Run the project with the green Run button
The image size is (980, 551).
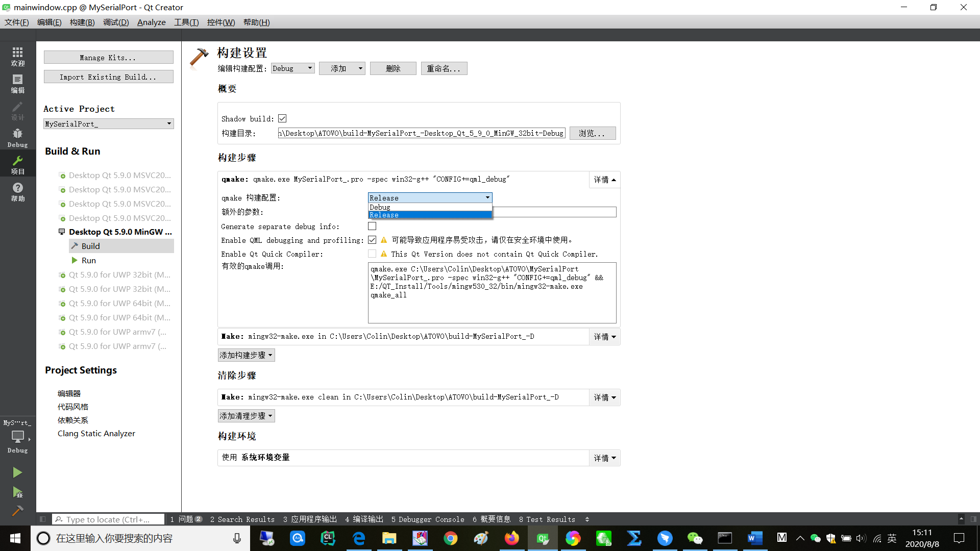click(17, 472)
